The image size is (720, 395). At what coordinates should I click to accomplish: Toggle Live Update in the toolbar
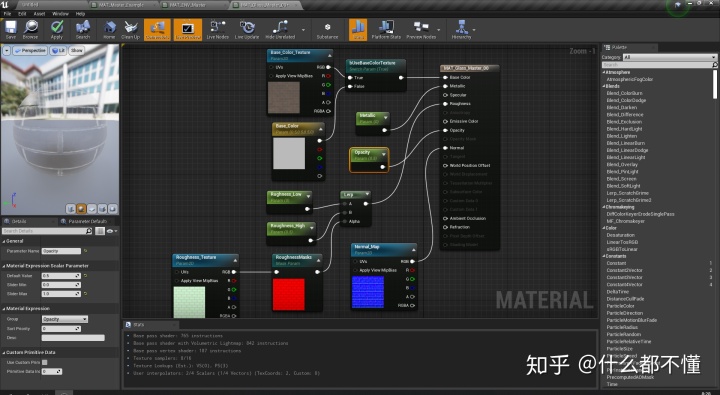tap(247, 29)
